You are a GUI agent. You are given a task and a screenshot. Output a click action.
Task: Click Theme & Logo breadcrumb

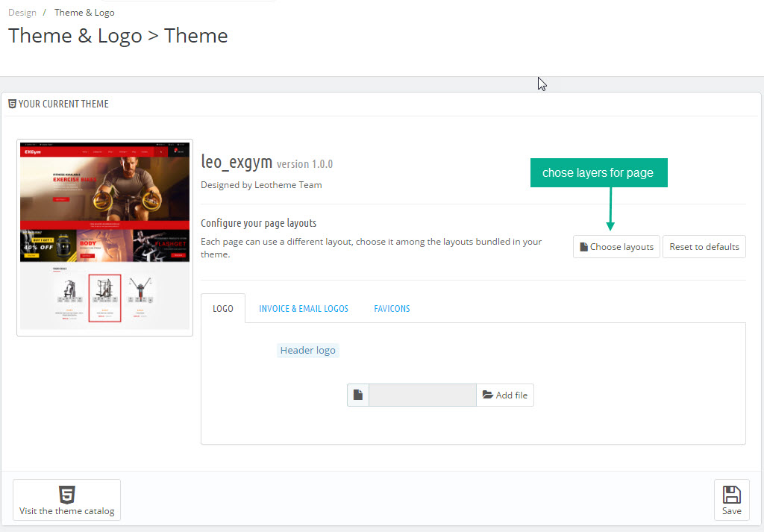click(x=84, y=13)
